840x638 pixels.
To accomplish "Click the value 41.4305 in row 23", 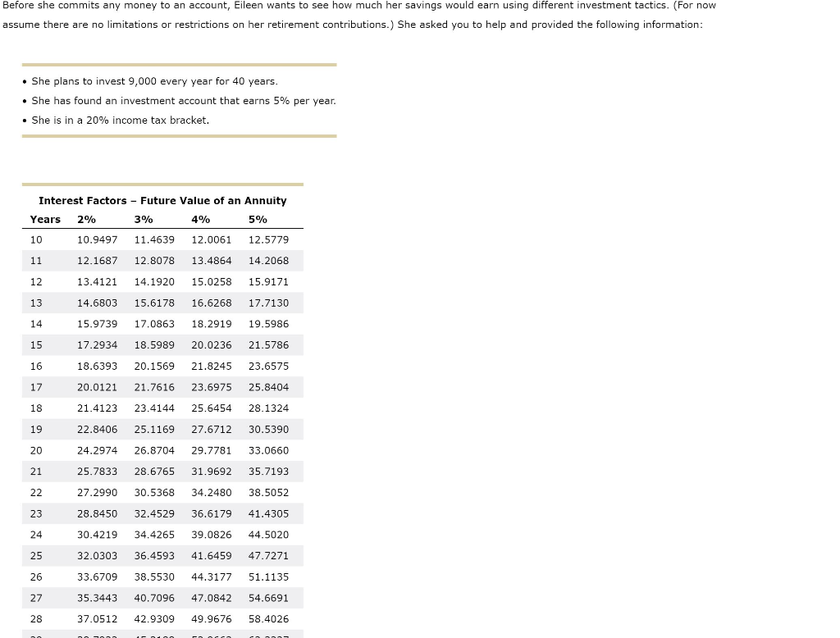I will [x=268, y=513].
